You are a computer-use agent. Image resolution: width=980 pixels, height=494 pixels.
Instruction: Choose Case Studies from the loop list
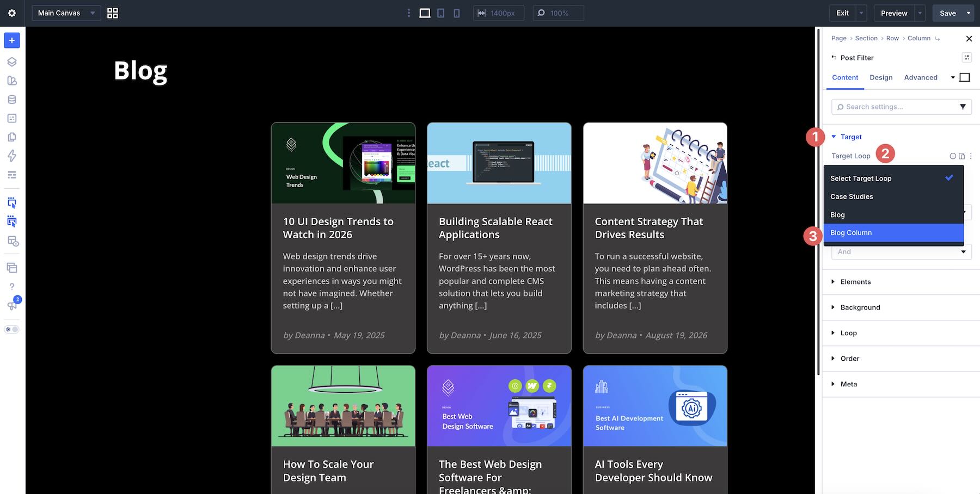pos(893,196)
